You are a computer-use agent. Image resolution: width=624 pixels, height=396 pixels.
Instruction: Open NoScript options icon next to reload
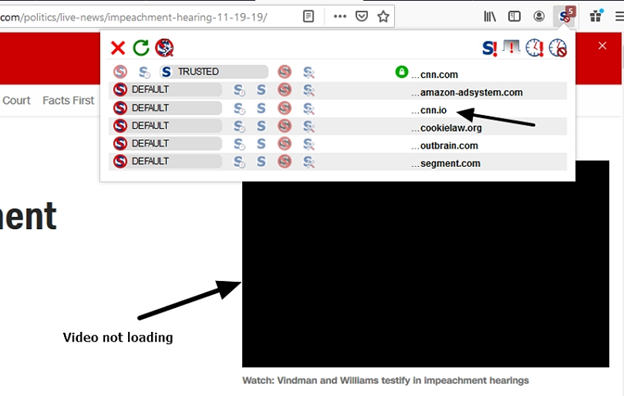click(x=164, y=48)
